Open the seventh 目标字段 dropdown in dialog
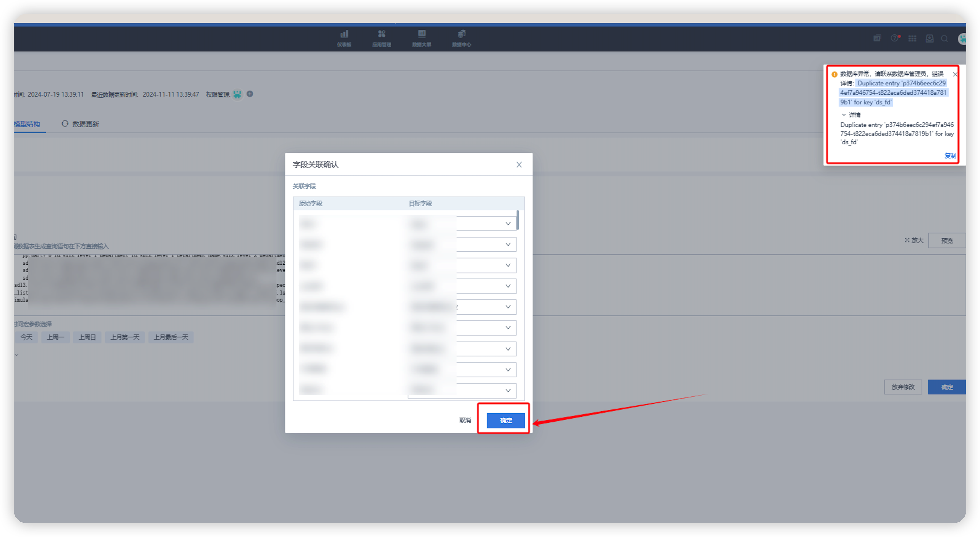The height and width of the screenshot is (537, 980). (x=462, y=349)
